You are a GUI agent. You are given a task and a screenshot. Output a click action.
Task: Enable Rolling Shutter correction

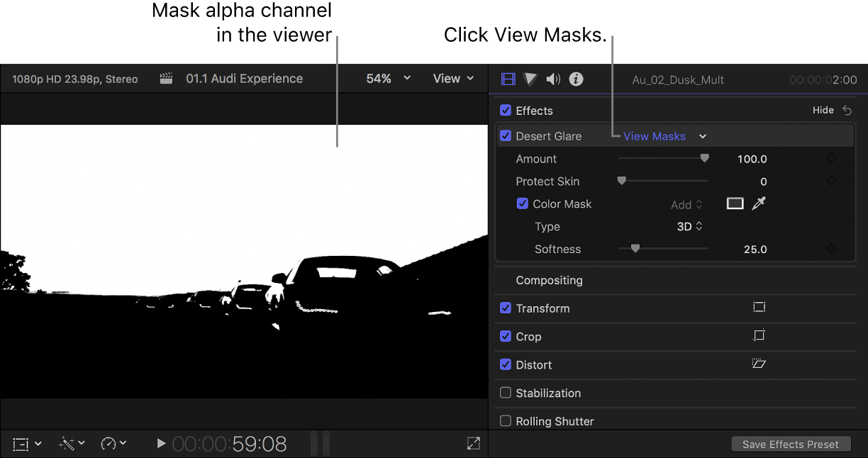506,420
